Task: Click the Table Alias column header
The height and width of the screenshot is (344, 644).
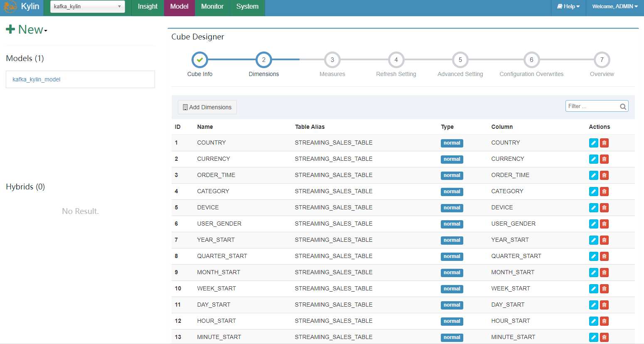Action: pyautogui.click(x=310, y=127)
